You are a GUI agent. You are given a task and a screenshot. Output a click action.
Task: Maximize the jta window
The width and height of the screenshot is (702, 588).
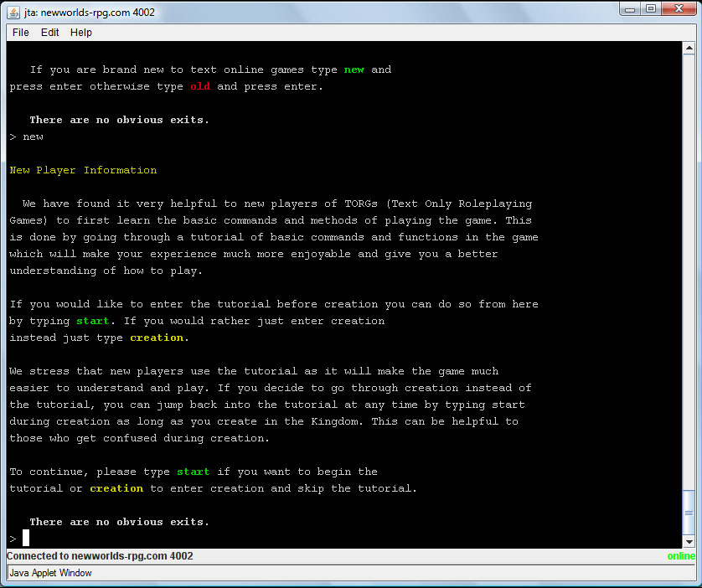pos(651,9)
